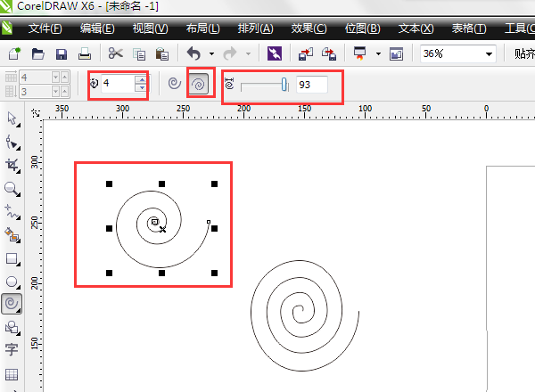The width and height of the screenshot is (535, 392).
Task: Open the 编辑(E) menu
Action: [97, 29]
